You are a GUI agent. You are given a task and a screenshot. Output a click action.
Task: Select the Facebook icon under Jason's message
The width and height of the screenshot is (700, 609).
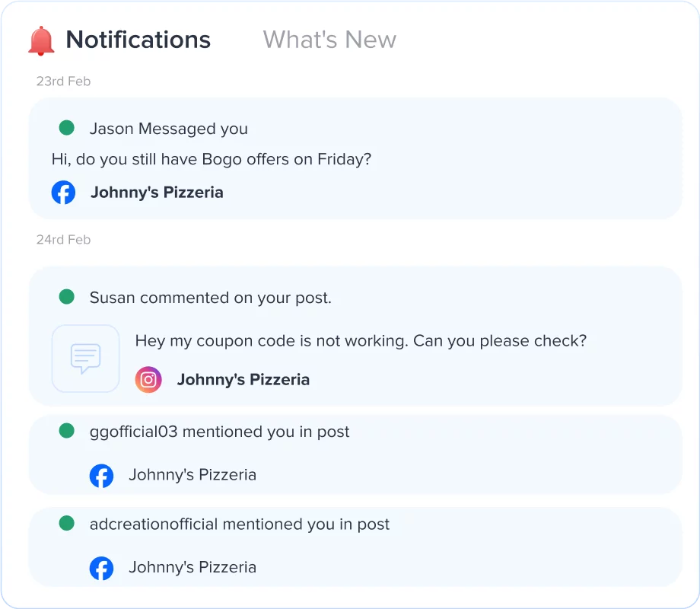(x=63, y=193)
